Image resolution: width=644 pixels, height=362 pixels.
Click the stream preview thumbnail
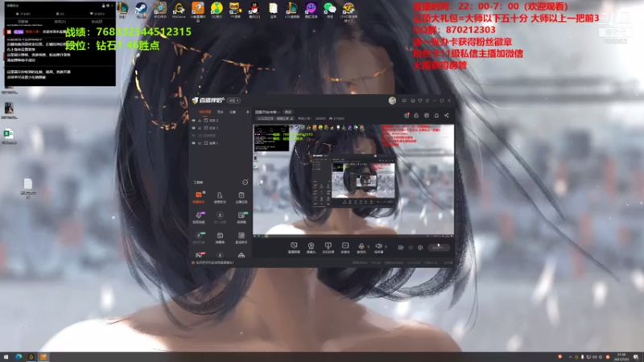point(353,180)
